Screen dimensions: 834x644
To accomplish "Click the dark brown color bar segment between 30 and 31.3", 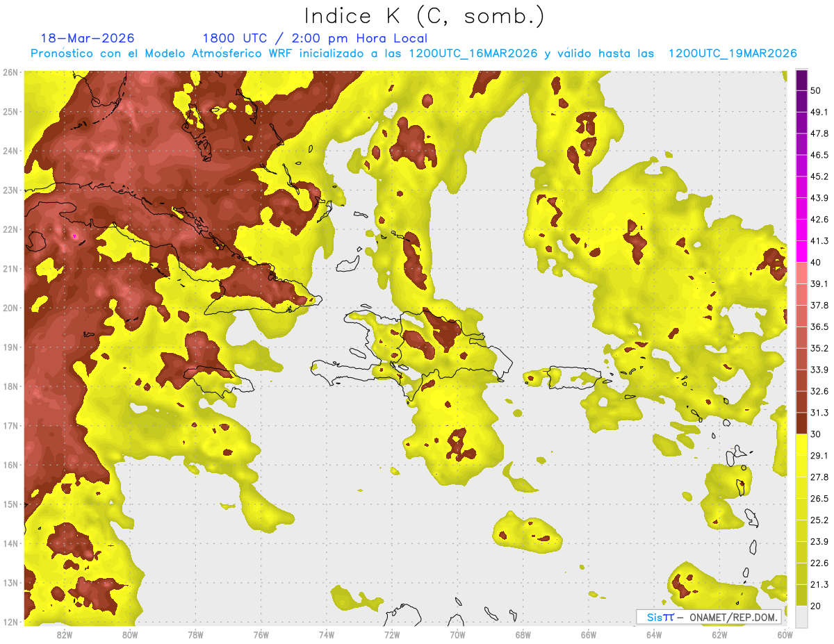I will [801, 423].
